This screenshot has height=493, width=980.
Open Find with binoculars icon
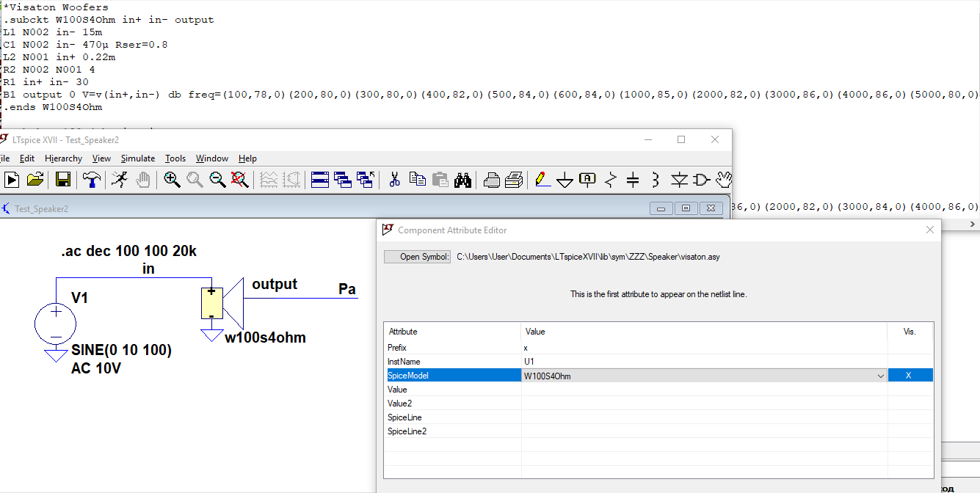point(462,179)
